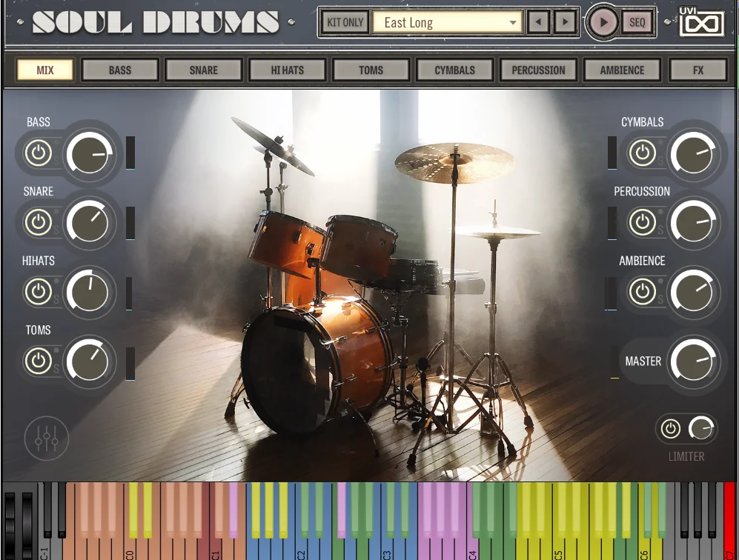The image size is (739, 560).
Task: Go to the next preset arrow
Action: tap(565, 22)
